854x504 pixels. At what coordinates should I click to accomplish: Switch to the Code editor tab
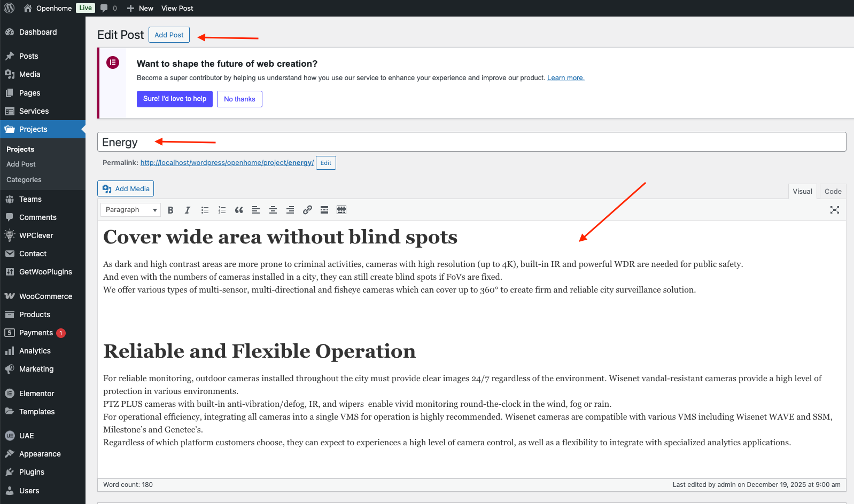click(833, 192)
